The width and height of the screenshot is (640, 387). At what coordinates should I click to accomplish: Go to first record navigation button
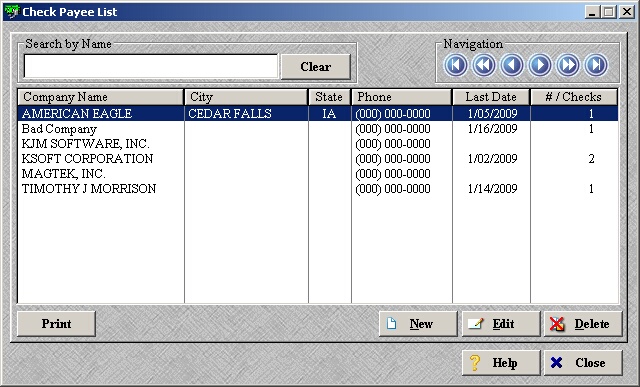(x=456, y=65)
